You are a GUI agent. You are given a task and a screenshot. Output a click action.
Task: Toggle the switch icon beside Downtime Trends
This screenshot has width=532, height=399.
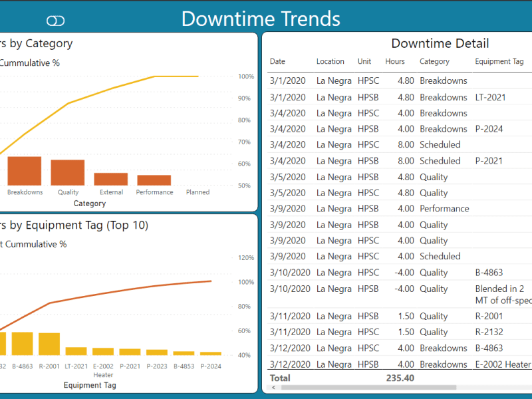(x=56, y=21)
